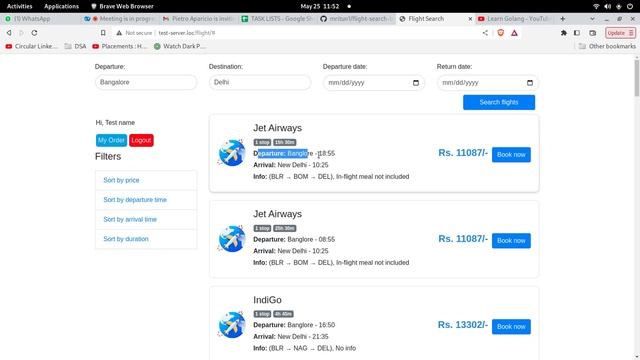Screen dimensions: 640x360
Task: Click the 4h 45m duration badge
Action: point(283,314)
